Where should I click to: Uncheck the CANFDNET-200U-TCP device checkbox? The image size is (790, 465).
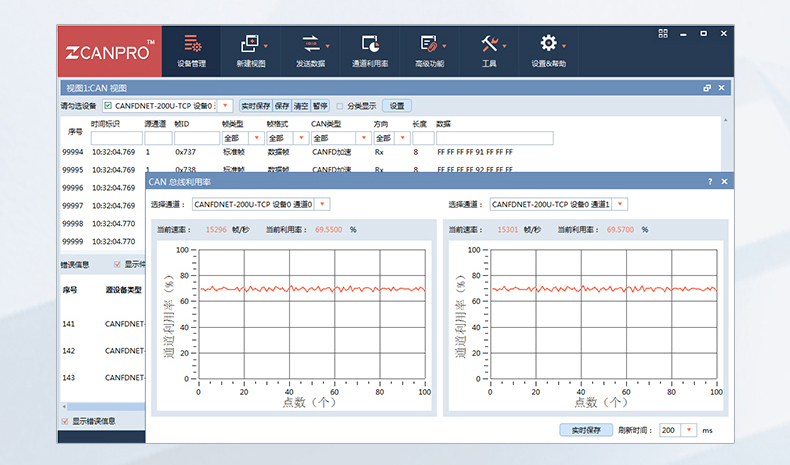click(108, 105)
